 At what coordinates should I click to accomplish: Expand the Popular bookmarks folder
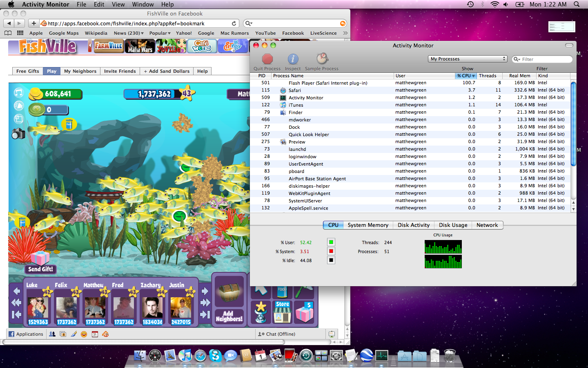click(x=160, y=33)
